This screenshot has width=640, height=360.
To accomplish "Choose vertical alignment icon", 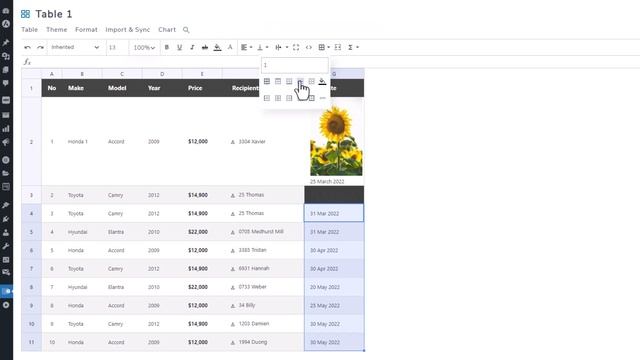I will 260,47.
